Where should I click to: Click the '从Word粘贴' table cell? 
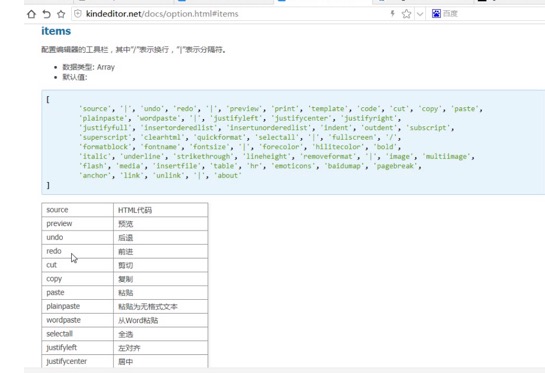coord(161,320)
